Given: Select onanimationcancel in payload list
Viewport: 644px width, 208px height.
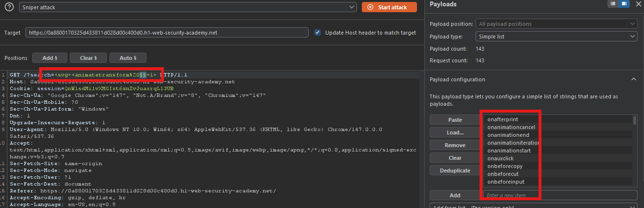Looking at the screenshot, I should pyautogui.click(x=558, y=127).
